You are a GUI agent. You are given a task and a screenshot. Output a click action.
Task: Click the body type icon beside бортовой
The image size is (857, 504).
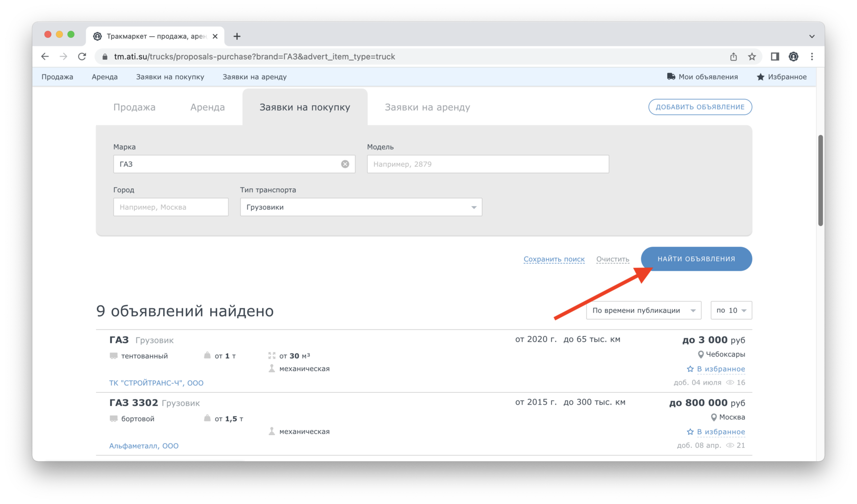click(113, 418)
